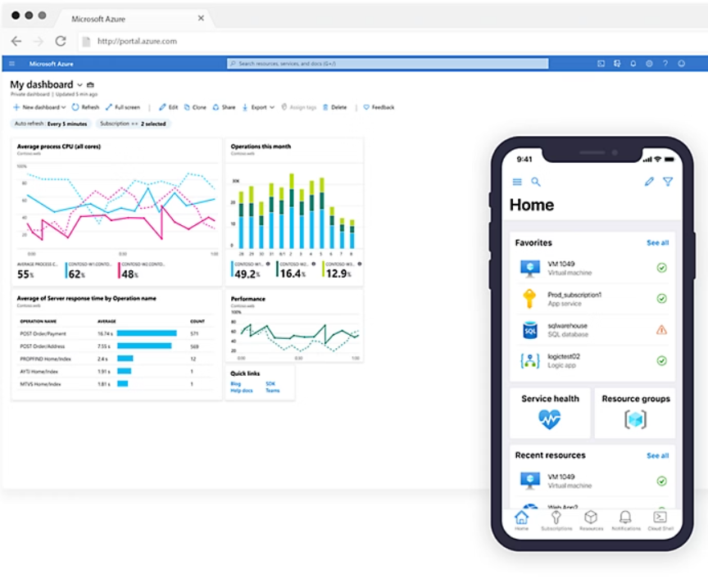The height and width of the screenshot is (588, 708).
Task: Tap See all next to Favorites
Action: point(657,242)
